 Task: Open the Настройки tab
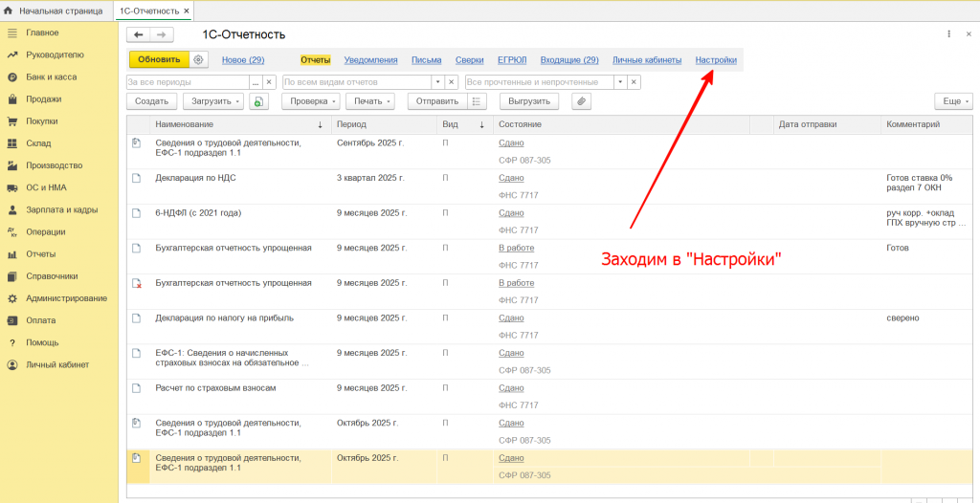(716, 60)
